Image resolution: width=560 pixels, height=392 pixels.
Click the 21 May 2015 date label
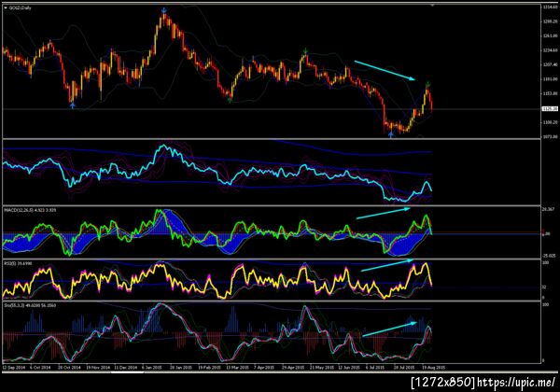322,367
